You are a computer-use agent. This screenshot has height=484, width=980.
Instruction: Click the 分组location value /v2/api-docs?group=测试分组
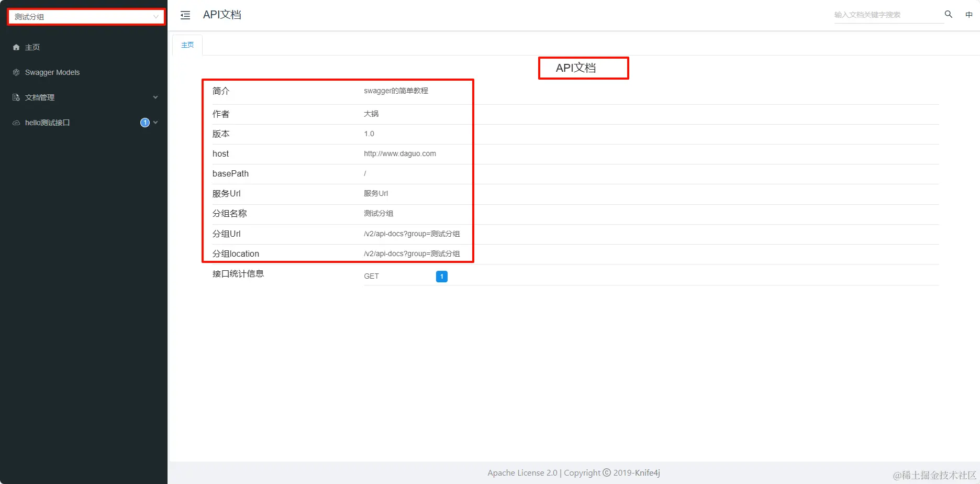[412, 254]
